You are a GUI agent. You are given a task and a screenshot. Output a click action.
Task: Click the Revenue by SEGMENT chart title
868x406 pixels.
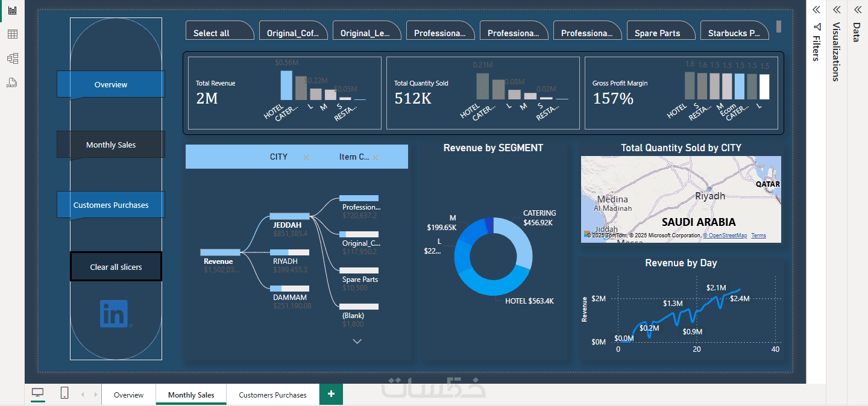pos(493,148)
